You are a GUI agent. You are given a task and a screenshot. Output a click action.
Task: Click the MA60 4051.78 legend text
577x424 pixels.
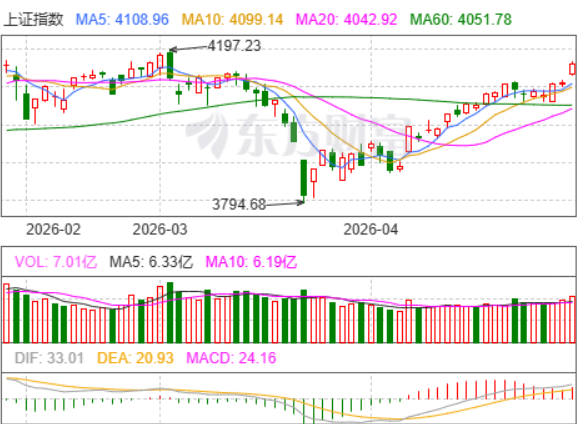pos(461,20)
